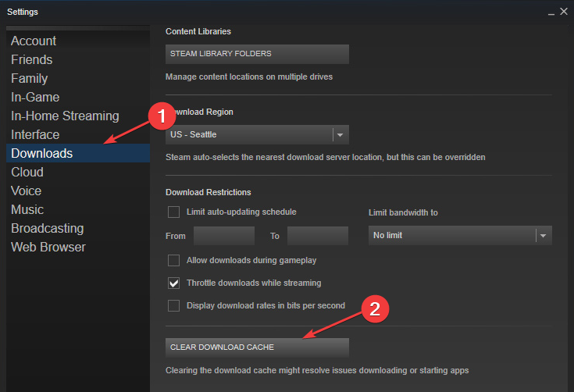Image resolution: width=574 pixels, height=392 pixels.
Task: Click the Limit bandwidth to label
Action: pyautogui.click(x=403, y=212)
